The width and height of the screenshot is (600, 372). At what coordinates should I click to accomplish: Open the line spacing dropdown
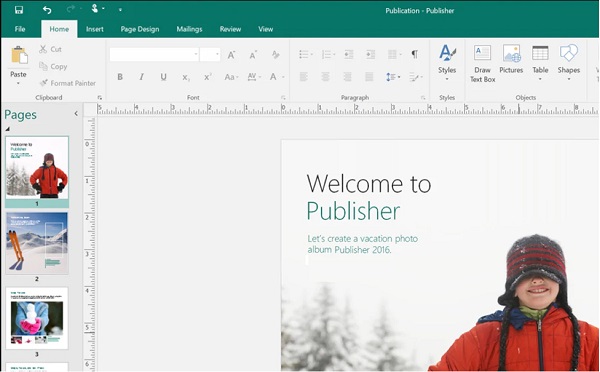pos(393,77)
